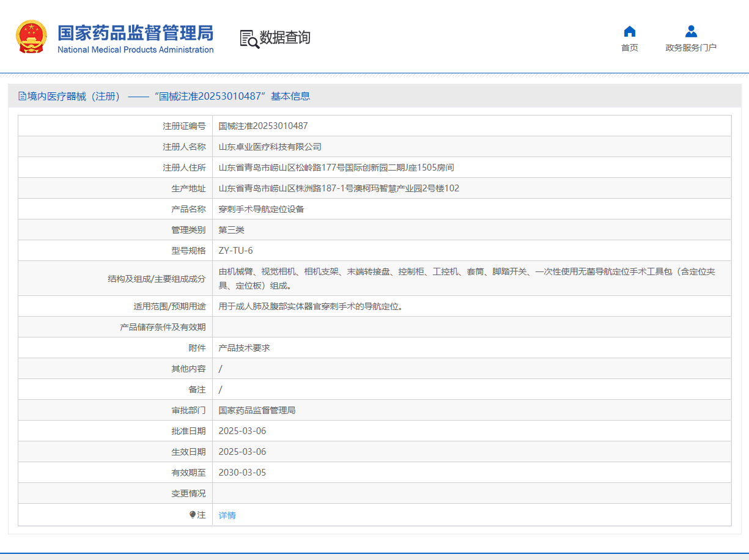Image resolution: width=749 pixels, height=560 pixels.
Task: Select product name 穿刺手术导航定位设备
Action: pyautogui.click(x=262, y=209)
